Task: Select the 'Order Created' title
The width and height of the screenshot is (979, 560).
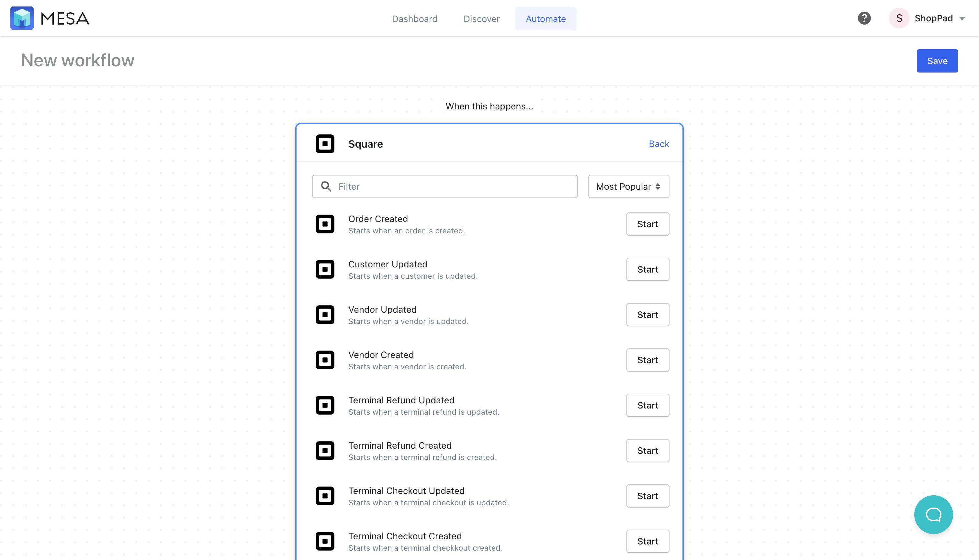Action: 378,219
